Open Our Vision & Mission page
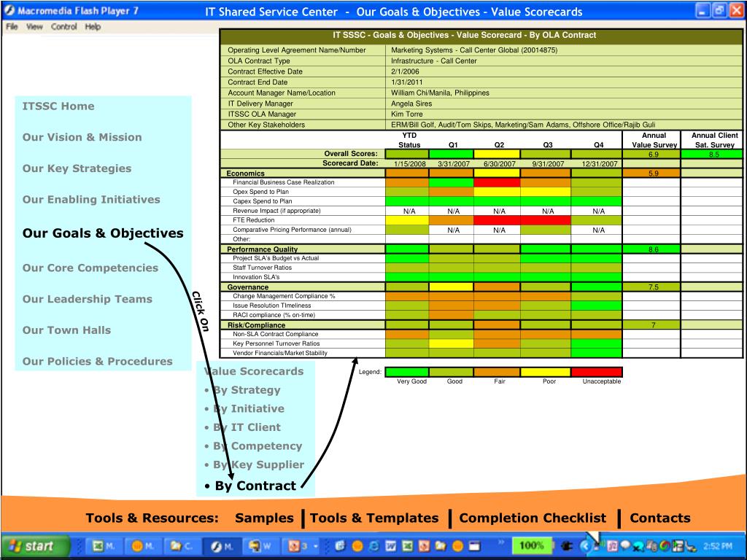Image resolution: width=747 pixels, height=560 pixels. point(82,137)
